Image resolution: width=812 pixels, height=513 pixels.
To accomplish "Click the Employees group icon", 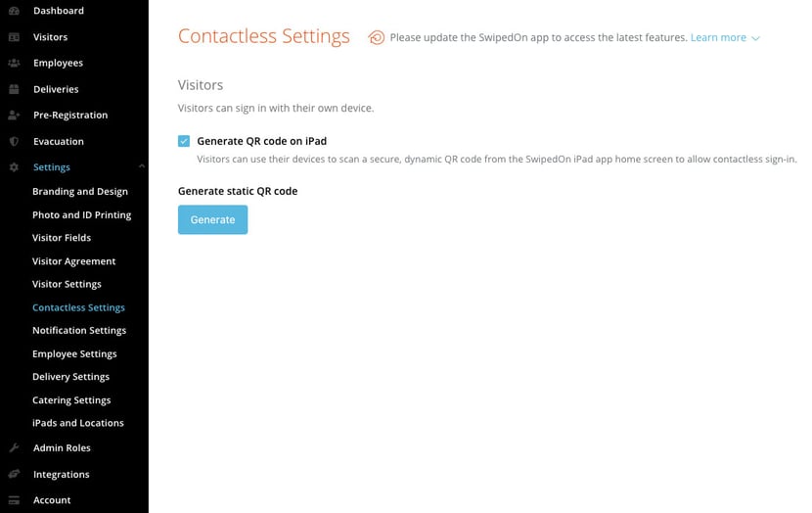I will click(14, 63).
